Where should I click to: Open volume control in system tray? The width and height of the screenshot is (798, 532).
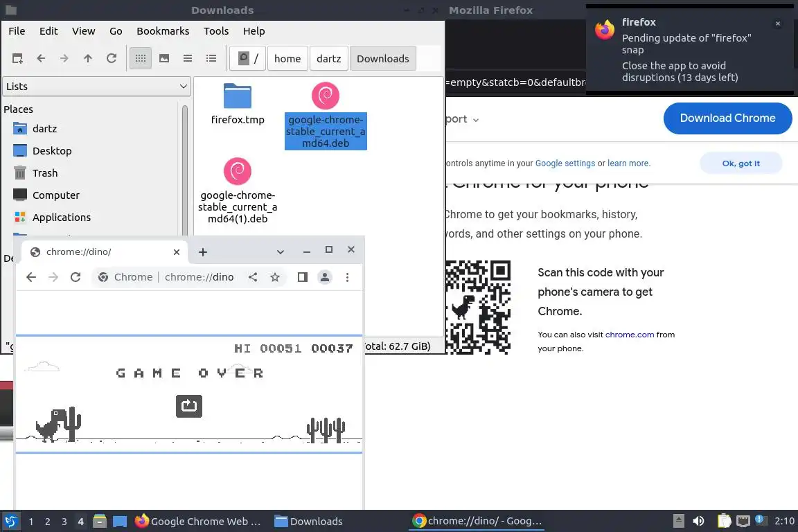pos(699,521)
